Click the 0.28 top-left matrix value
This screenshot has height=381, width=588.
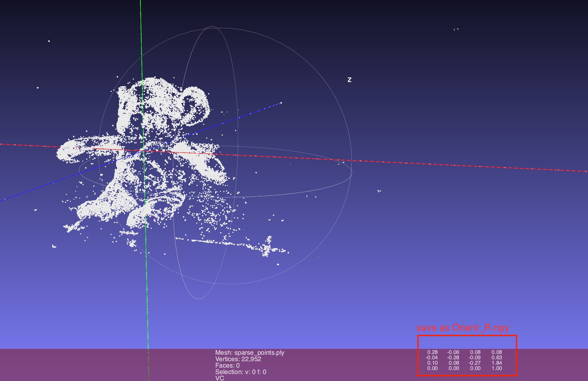pyautogui.click(x=432, y=352)
